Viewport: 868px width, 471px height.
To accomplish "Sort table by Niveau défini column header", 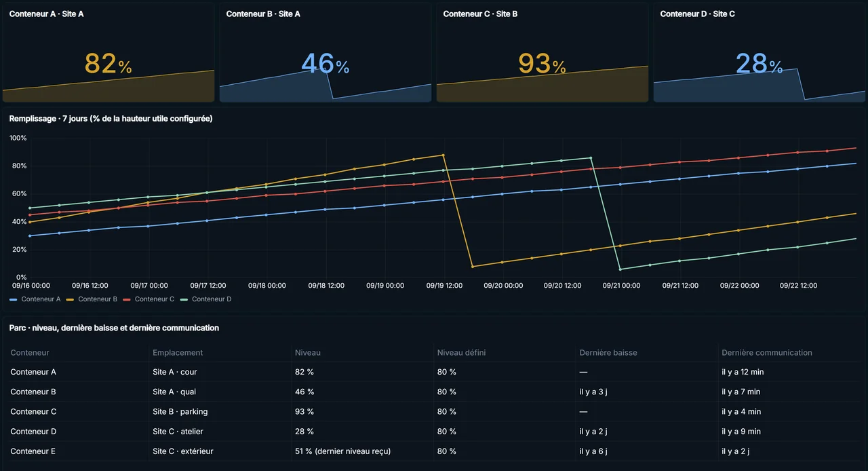I will pyautogui.click(x=461, y=353).
